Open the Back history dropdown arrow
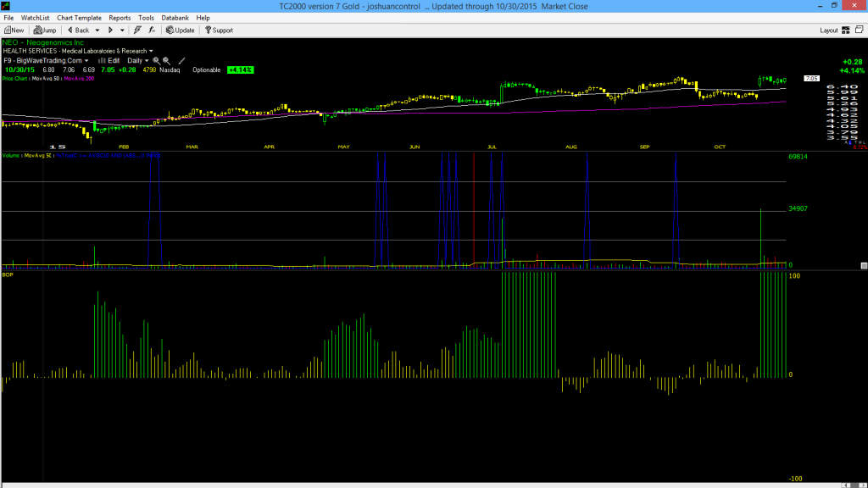Screen dimensions: 868x488 pyautogui.click(x=97, y=30)
